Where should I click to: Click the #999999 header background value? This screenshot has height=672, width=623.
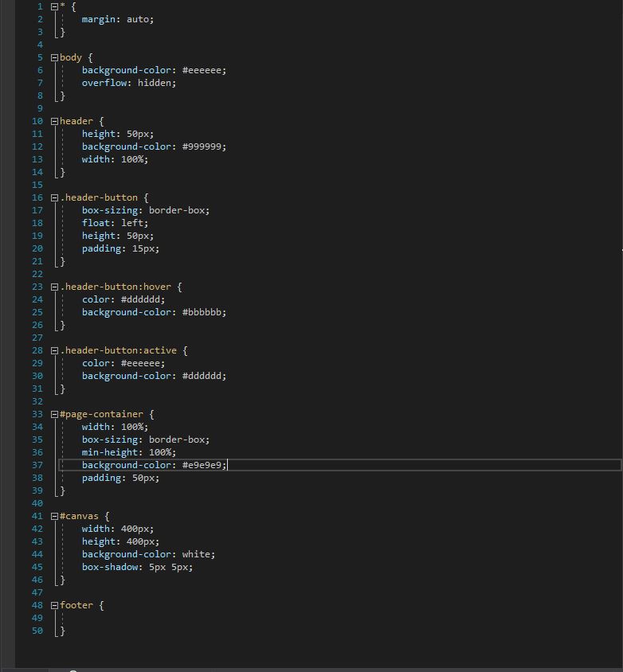(202, 147)
